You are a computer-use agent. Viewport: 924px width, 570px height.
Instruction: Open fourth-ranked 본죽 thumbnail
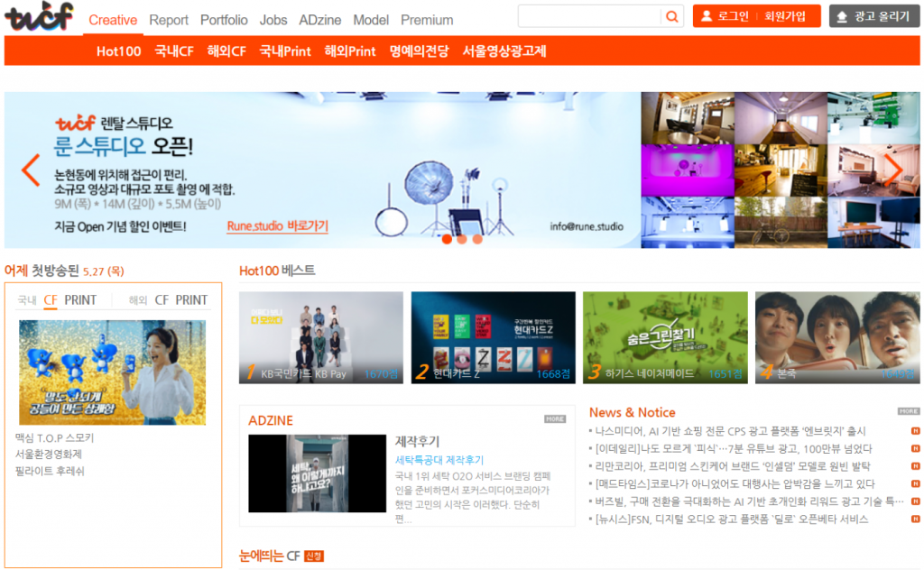coord(837,337)
